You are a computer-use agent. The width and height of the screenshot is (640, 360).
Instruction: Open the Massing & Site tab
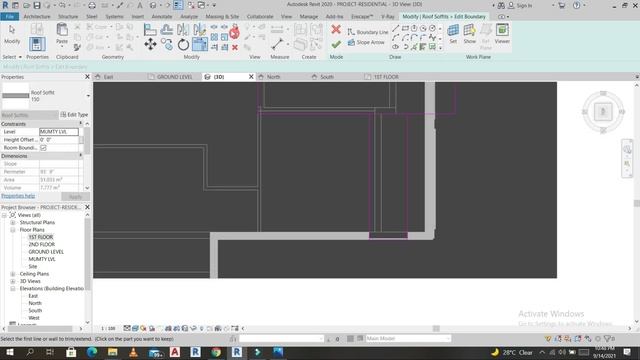coord(222,16)
